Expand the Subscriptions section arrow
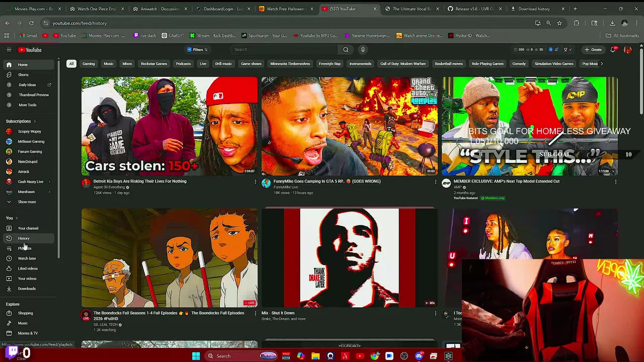The height and width of the screenshot is (362, 644). [x=35, y=121]
